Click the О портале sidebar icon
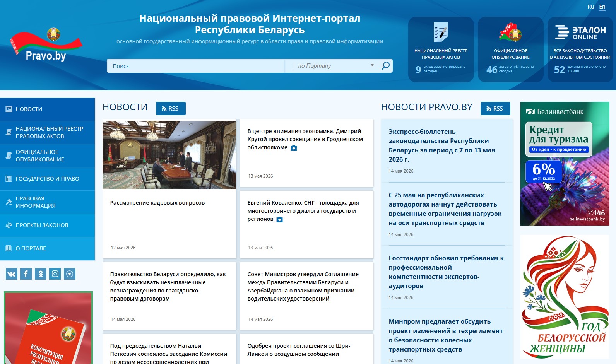This screenshot has height=364, width=616. tap(9, 248)
